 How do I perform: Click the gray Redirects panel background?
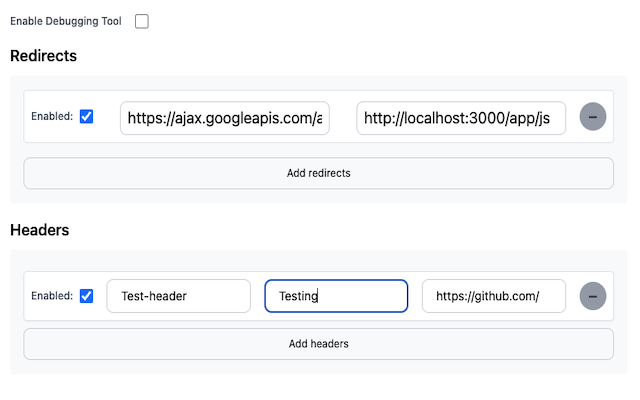[x=318, y=197]
